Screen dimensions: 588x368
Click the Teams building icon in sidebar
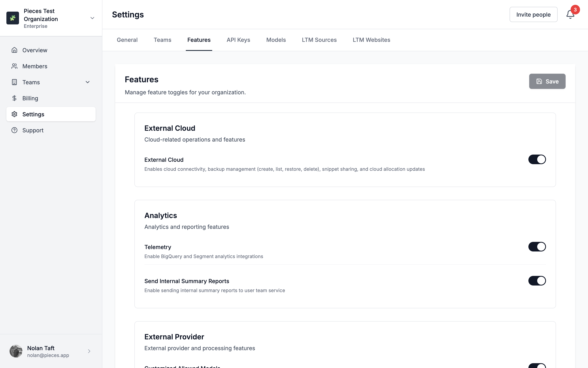pyautogui.click(x=14, y=82)
